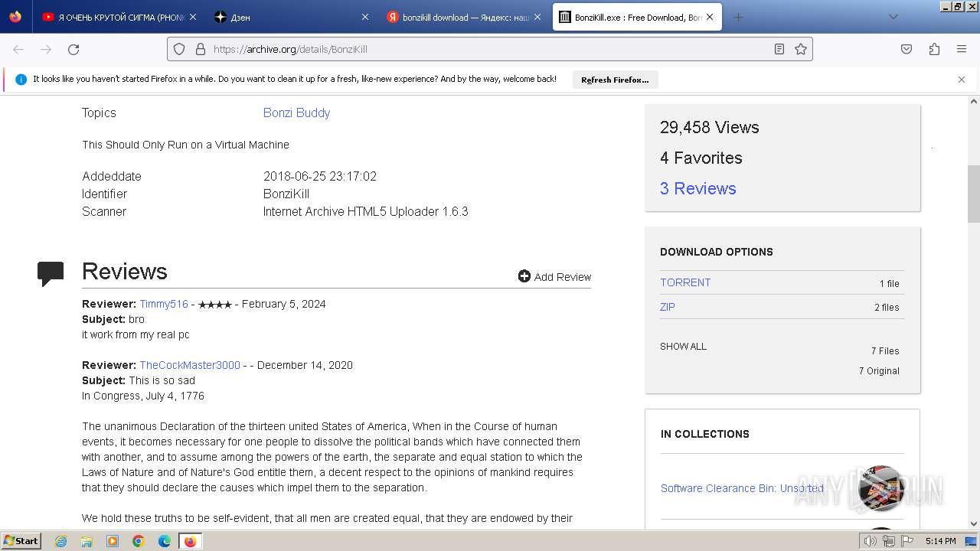Download the TORRENT option
The image size is (980, 551).
coord(685,282)
